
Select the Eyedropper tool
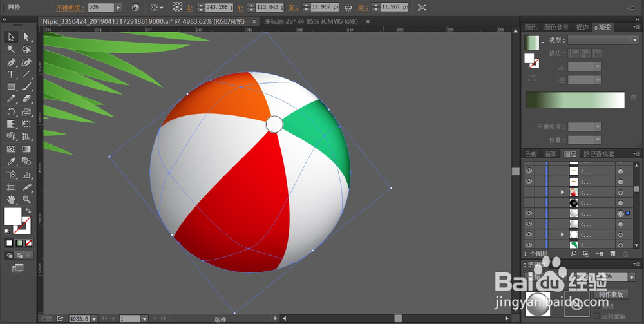[x=11, y=162]
